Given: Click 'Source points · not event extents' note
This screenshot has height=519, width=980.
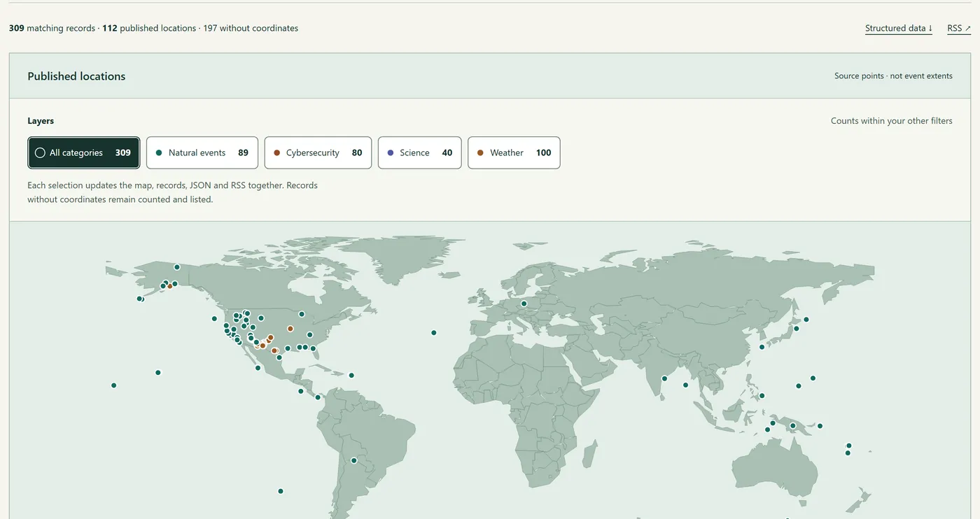Looking at the screenshot, I should (893, 76).
